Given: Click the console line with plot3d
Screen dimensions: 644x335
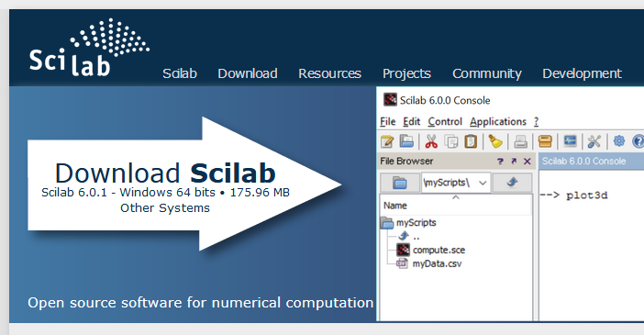Looking at the screenshot, I should pyautogui.click(x=573, y=195).
